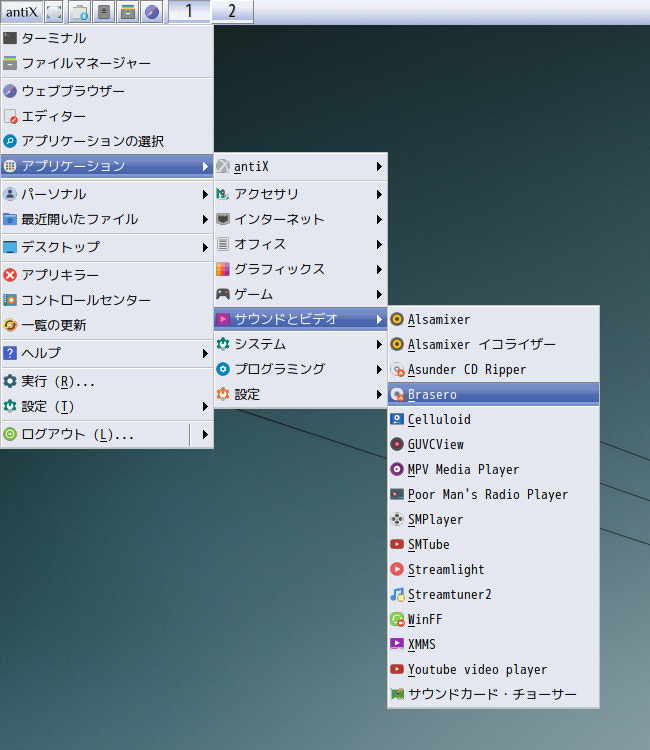Viewport: 650px width, 750px height.
Task: Expand the オフィス submenu arrow
Action: [x=379, y=244]
